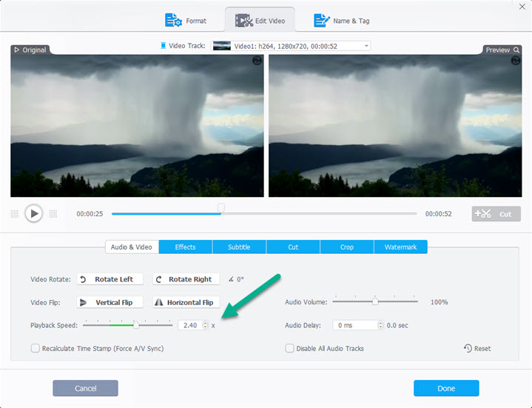
Task: Click the Original video pane
Action: pyautogui.click(x=137, y=126)
